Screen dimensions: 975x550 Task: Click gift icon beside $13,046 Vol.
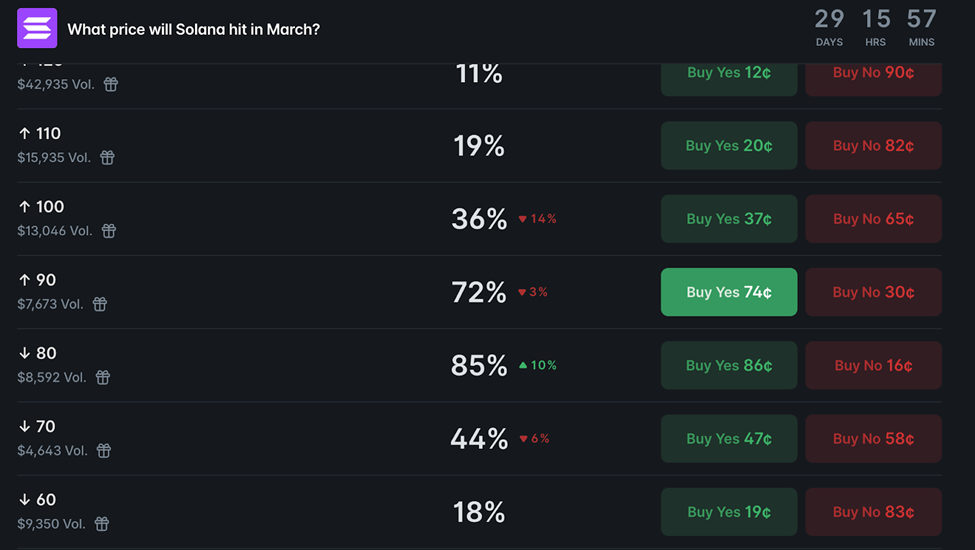coord(109,231)
